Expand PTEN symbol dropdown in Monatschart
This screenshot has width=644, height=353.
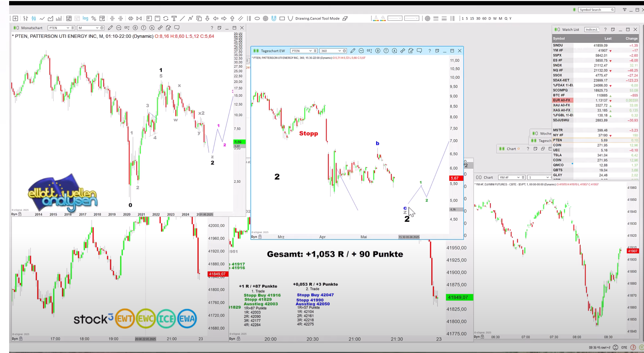tap(68, 28)
